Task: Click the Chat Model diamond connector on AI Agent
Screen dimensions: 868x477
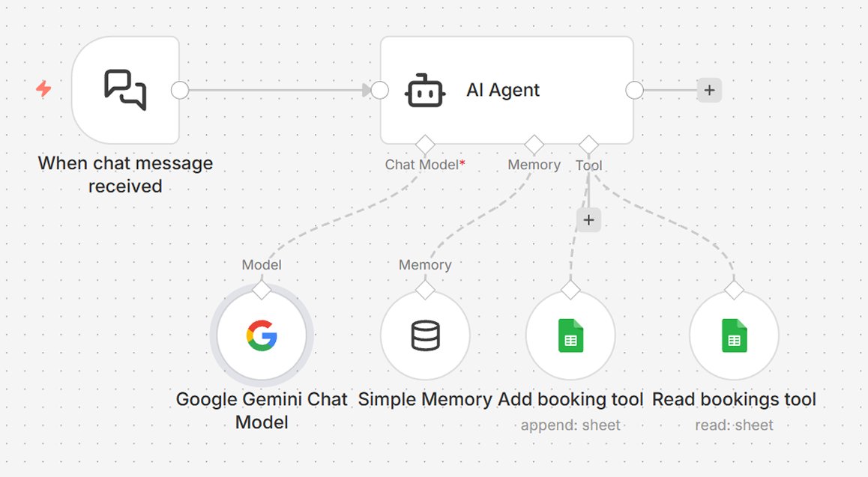Action: 425,145
